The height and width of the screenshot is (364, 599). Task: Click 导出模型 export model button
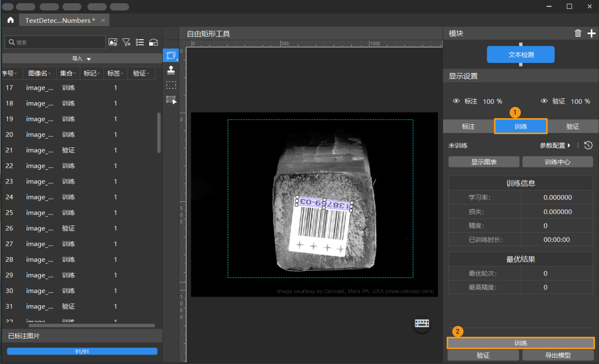coord(558,355)
